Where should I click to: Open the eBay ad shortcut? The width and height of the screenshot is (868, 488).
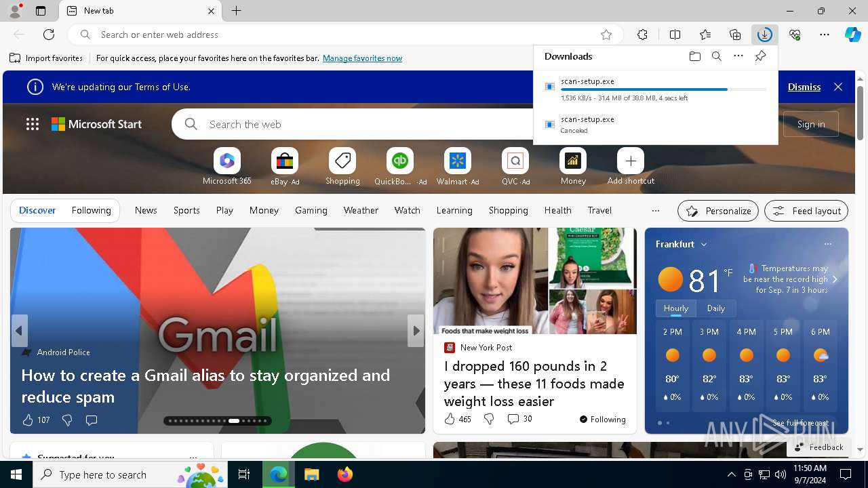(x=285, y=166)
